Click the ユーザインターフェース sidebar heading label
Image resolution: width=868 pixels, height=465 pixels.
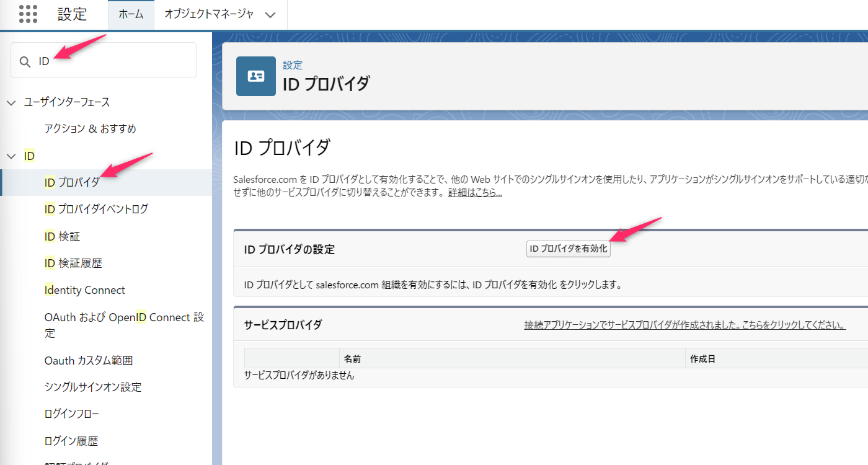(67, 102)
